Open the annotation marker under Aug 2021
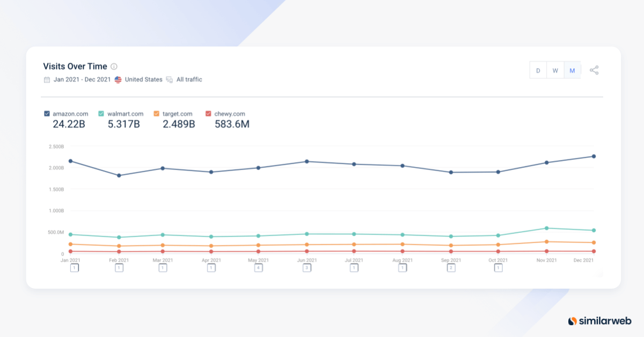 402,268
